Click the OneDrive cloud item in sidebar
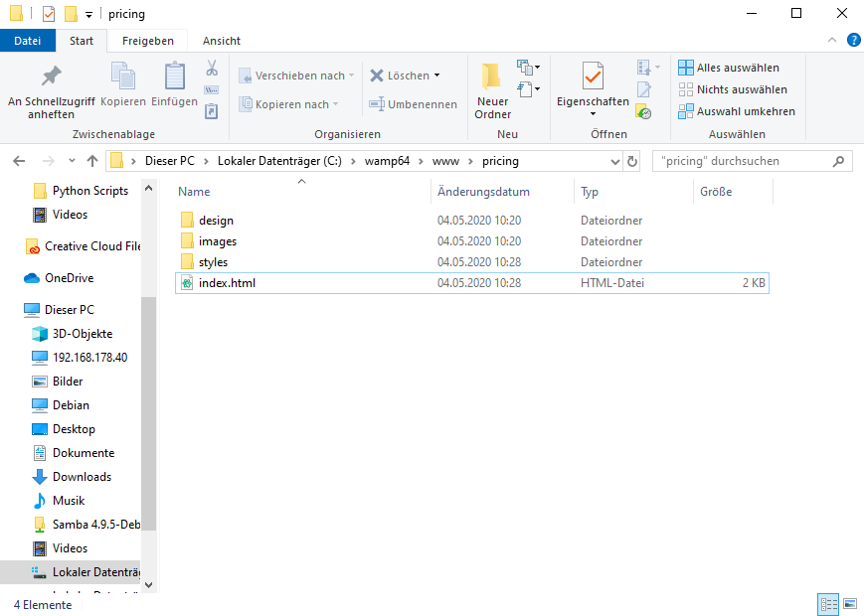The image size is (864, 616). (69, 278)
